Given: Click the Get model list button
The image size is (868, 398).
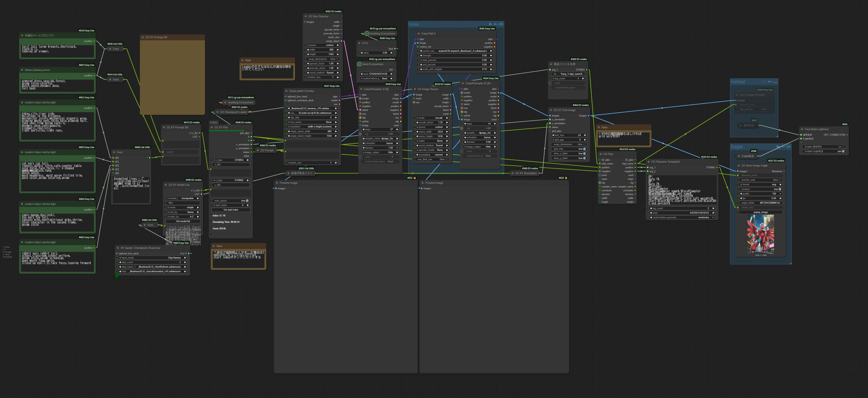Looking at the screenshot, I should click(x=183, y=221).
